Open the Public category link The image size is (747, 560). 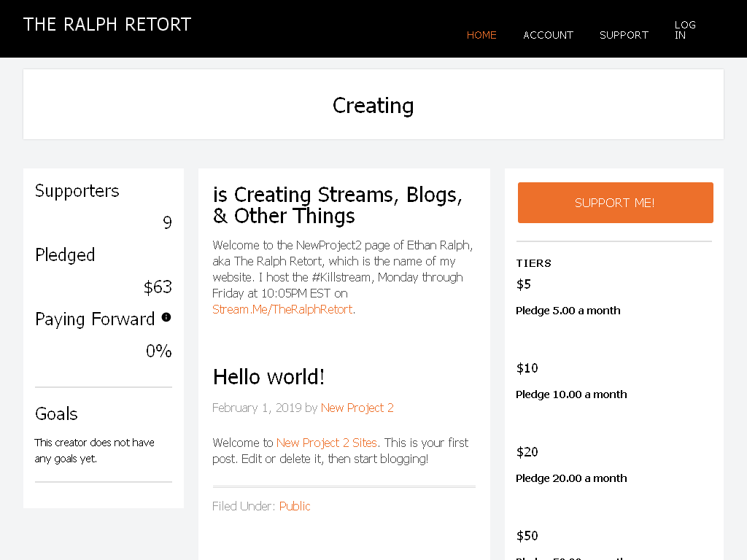[x=295, y=506]
